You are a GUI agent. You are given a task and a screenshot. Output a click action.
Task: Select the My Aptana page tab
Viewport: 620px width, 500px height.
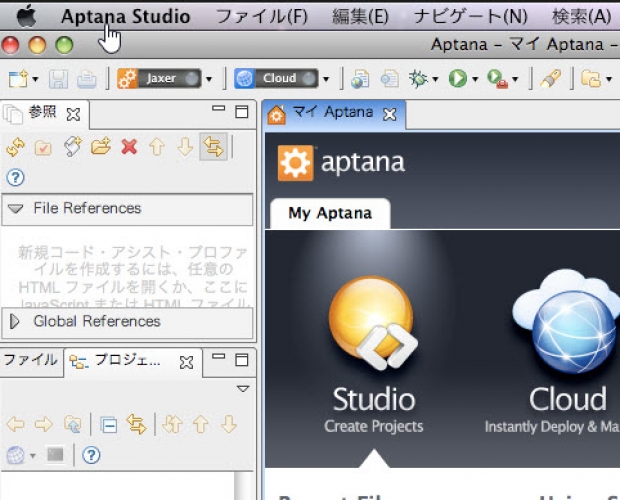[330, 213]
